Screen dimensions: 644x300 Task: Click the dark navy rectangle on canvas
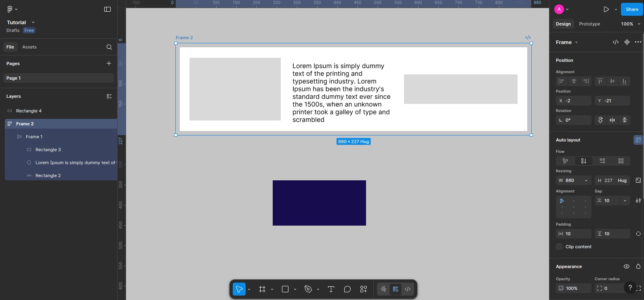(319, 203)
